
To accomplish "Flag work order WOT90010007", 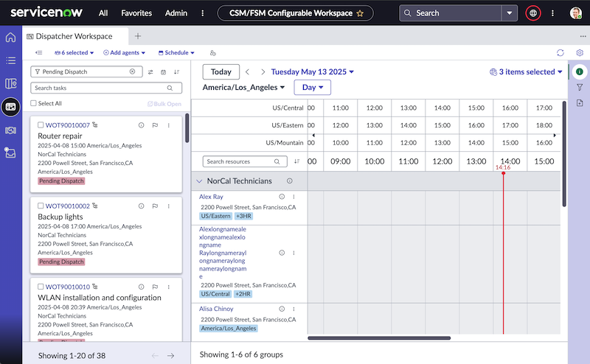I will 155,125.
